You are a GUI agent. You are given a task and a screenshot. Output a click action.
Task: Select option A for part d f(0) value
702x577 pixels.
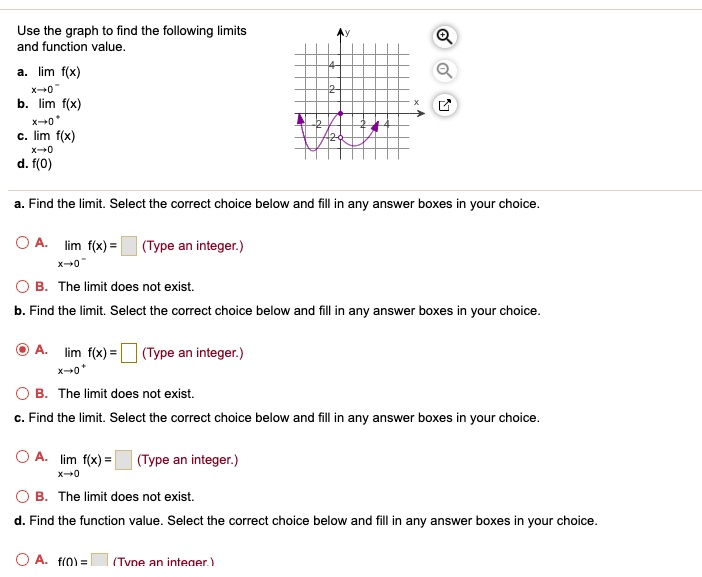(x=23, y=560)
